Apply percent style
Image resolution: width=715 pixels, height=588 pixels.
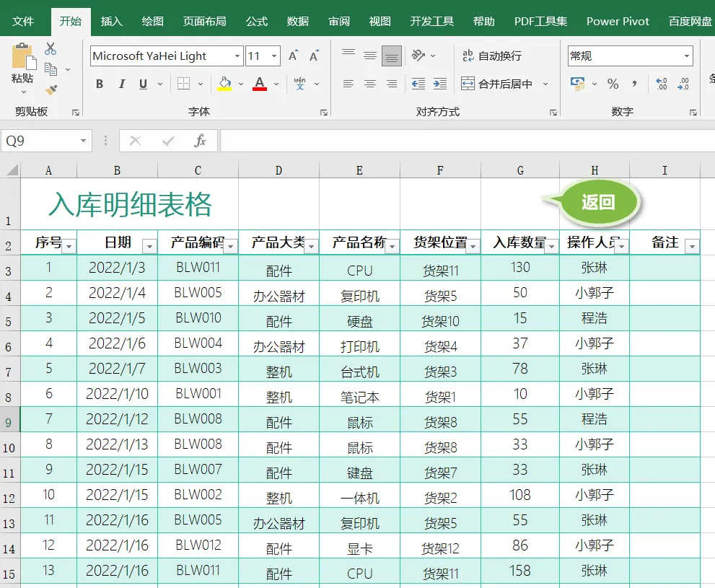click(x=613, y=84)
